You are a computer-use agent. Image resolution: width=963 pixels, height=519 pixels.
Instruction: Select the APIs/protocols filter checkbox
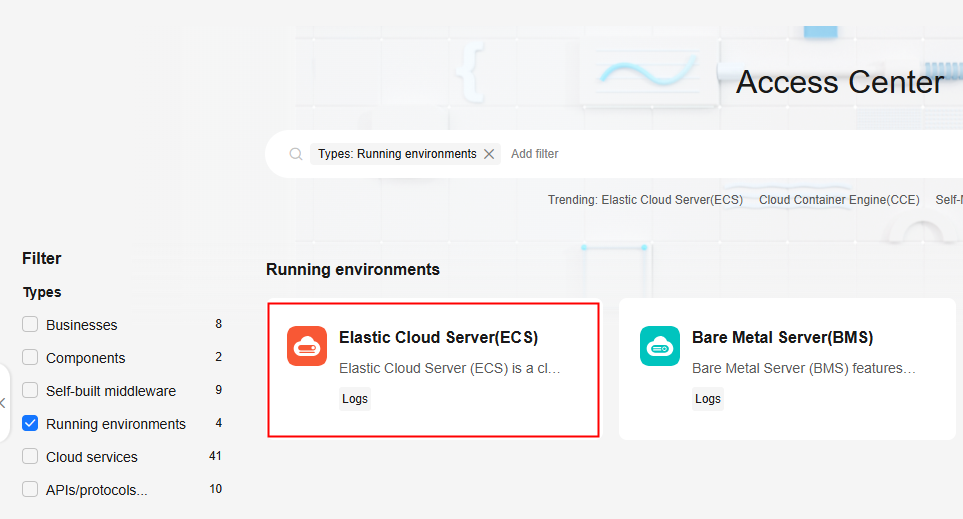coord(30,490)
